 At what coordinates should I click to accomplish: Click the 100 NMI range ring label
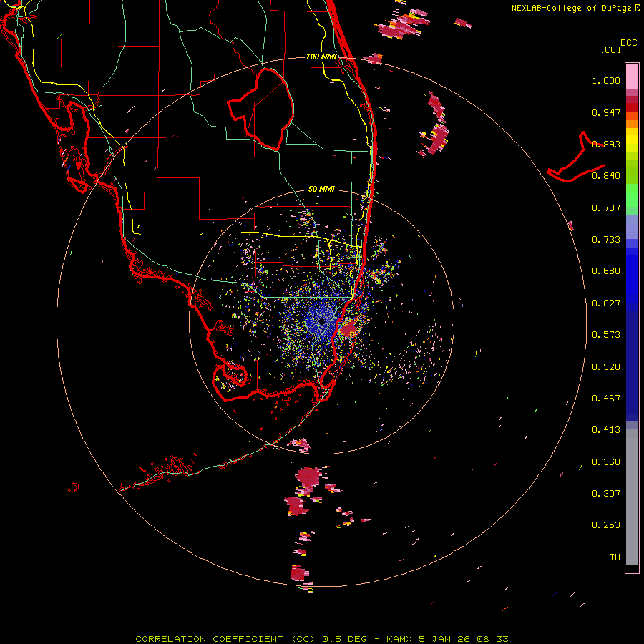pyautogui.click(x=321, y=57)
